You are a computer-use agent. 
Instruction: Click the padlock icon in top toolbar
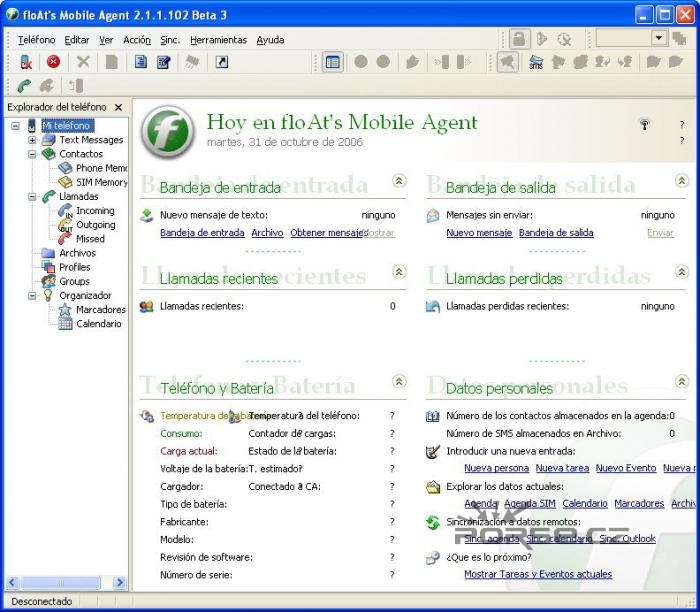pyautogui.click(x=519, y=39)
